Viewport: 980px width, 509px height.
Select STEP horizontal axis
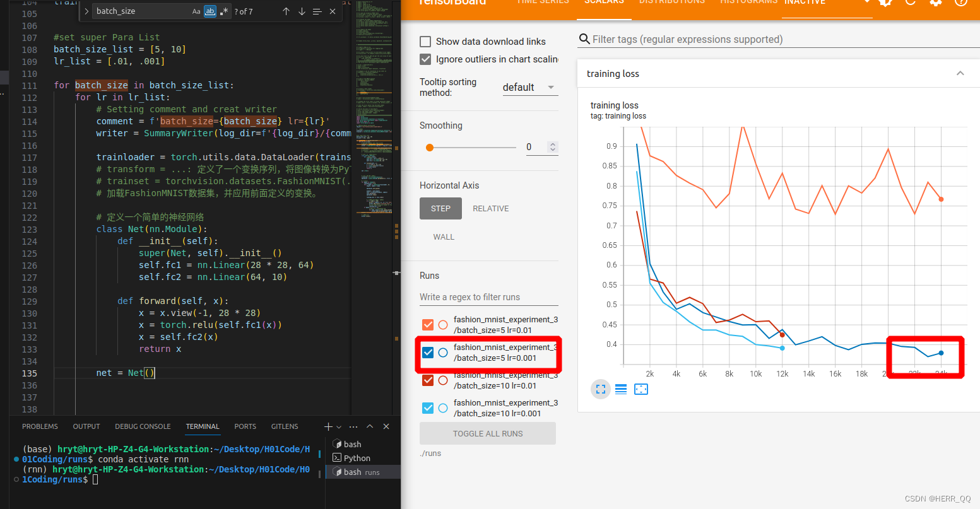point(440,209)
